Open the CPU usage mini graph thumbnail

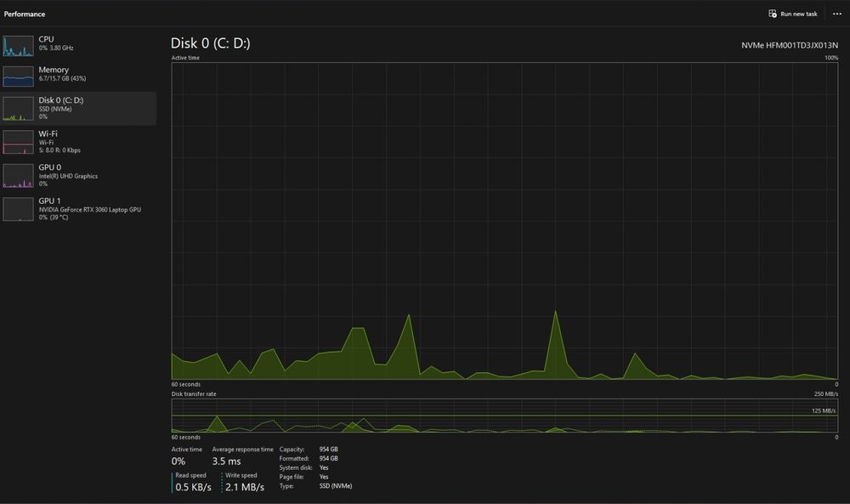(x=18, y=46)
